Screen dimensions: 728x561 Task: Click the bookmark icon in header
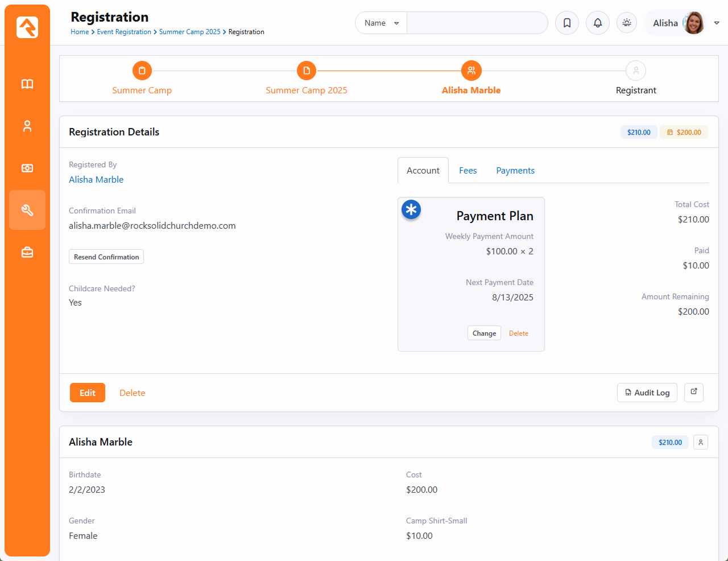pos(566,23)
